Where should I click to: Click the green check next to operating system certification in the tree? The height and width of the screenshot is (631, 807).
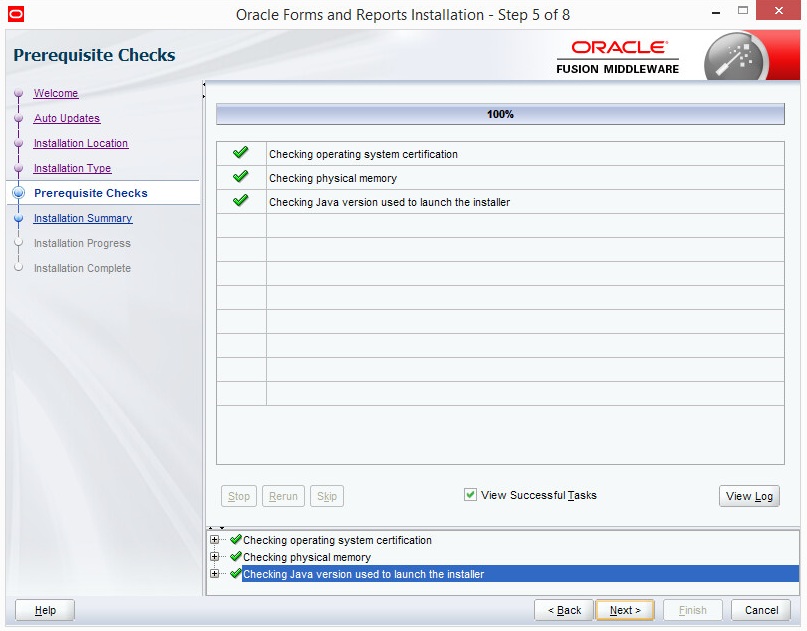pos(236,539)
